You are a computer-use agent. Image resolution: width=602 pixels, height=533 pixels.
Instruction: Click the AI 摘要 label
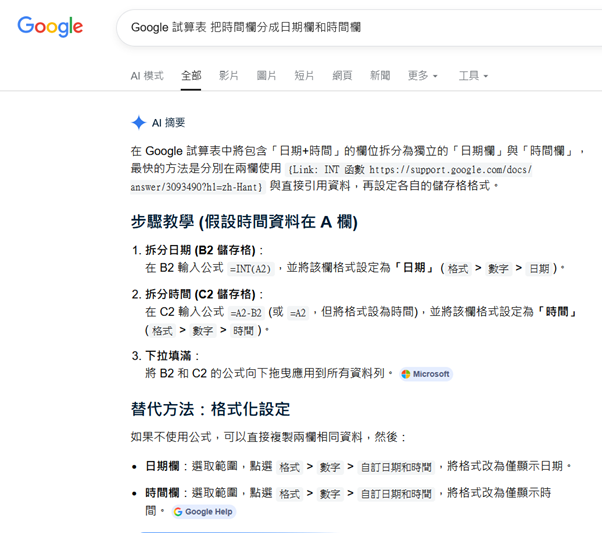click(x=169, y=123)
